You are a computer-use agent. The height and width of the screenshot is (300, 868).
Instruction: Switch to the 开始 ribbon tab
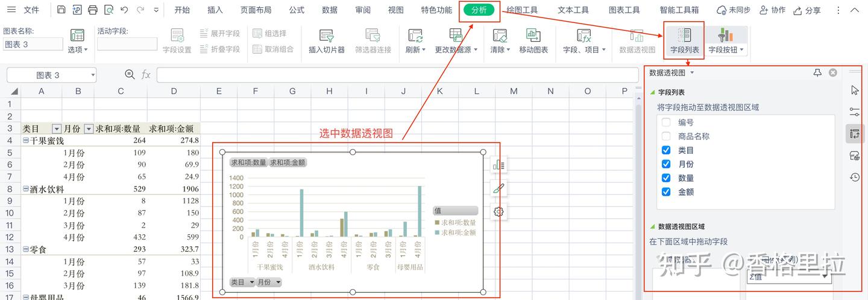point(182,10)
